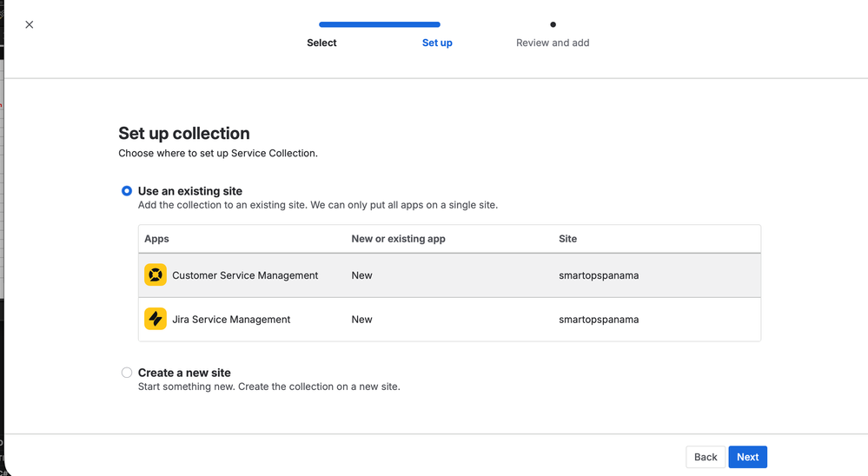Click the Jira Service Management row label
This screenshot has height=476, width=868.
pos(231,320)
